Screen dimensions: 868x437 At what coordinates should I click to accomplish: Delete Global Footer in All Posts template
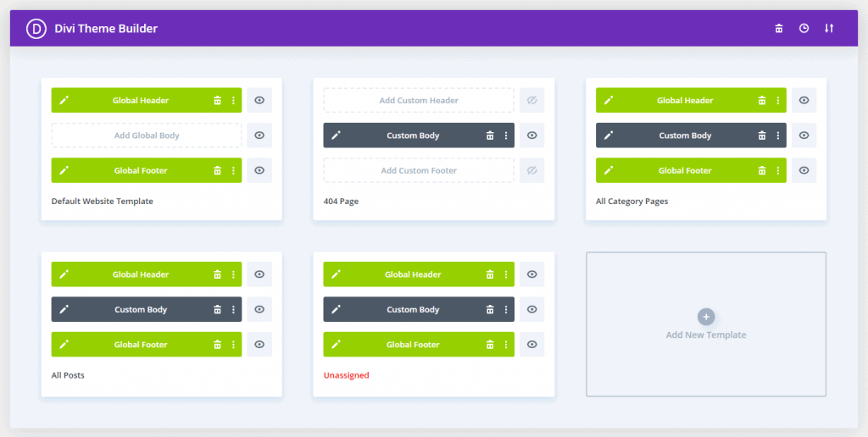point(217,345)
